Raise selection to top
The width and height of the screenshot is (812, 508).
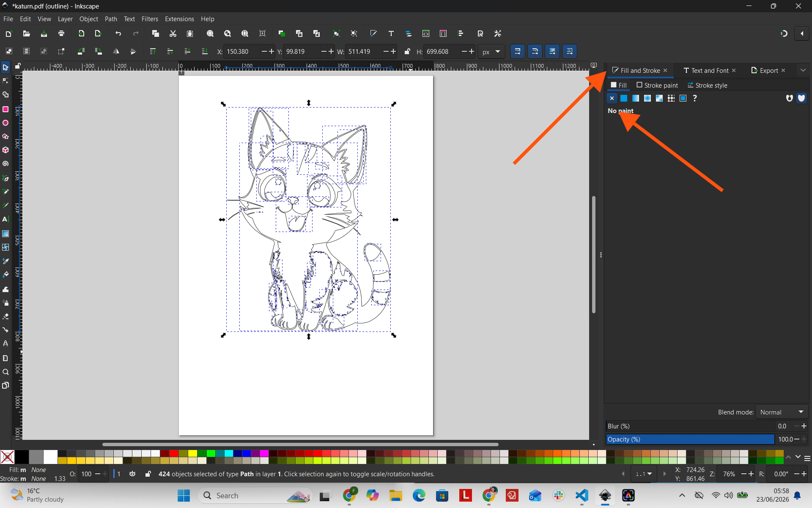(153, 51)
